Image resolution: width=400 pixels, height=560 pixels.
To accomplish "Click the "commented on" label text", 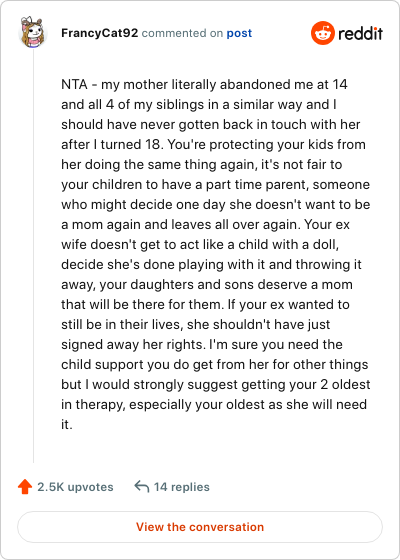I will (182, 33).
